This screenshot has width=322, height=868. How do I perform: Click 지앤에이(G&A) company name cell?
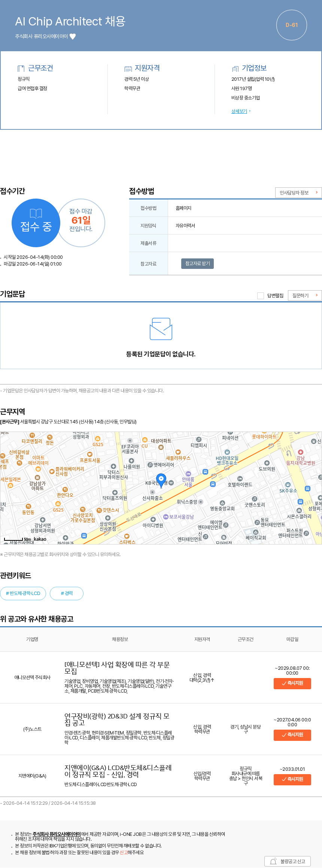tap(32, 776)
